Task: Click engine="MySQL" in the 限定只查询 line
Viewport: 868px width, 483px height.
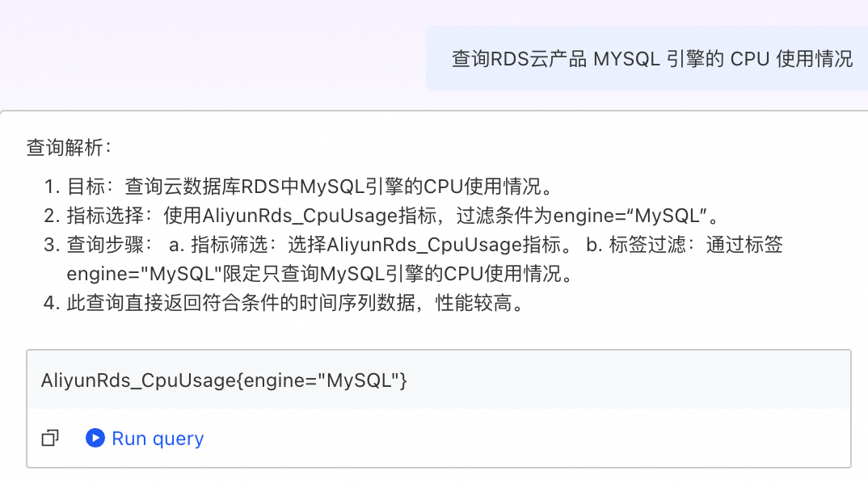Action: pos(144,273)
